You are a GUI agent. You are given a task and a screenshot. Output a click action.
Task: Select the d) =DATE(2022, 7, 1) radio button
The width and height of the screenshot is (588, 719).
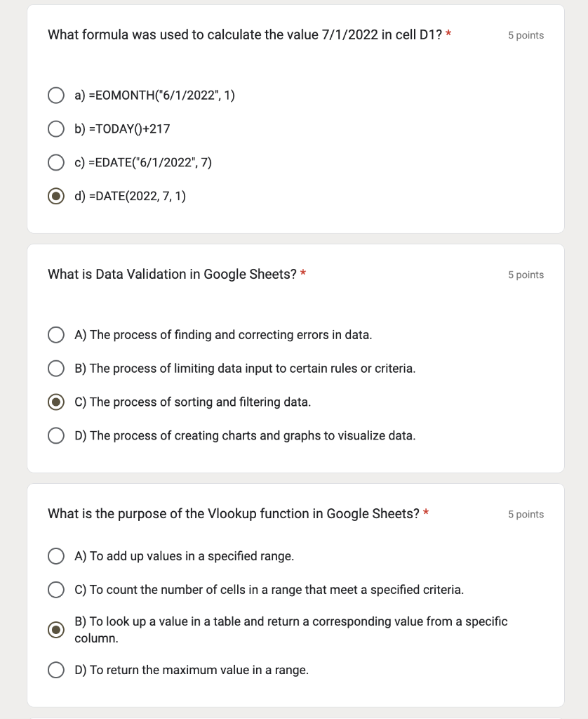(x=56, y=197)
